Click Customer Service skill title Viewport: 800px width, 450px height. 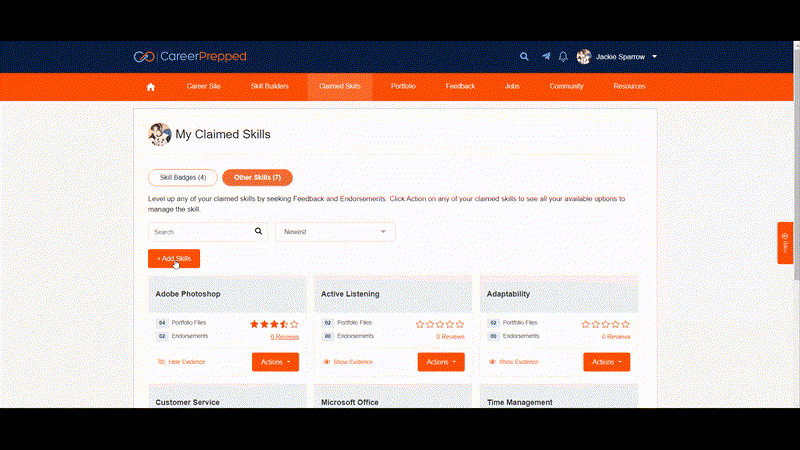pyautogui.click(x=187, y=402)
